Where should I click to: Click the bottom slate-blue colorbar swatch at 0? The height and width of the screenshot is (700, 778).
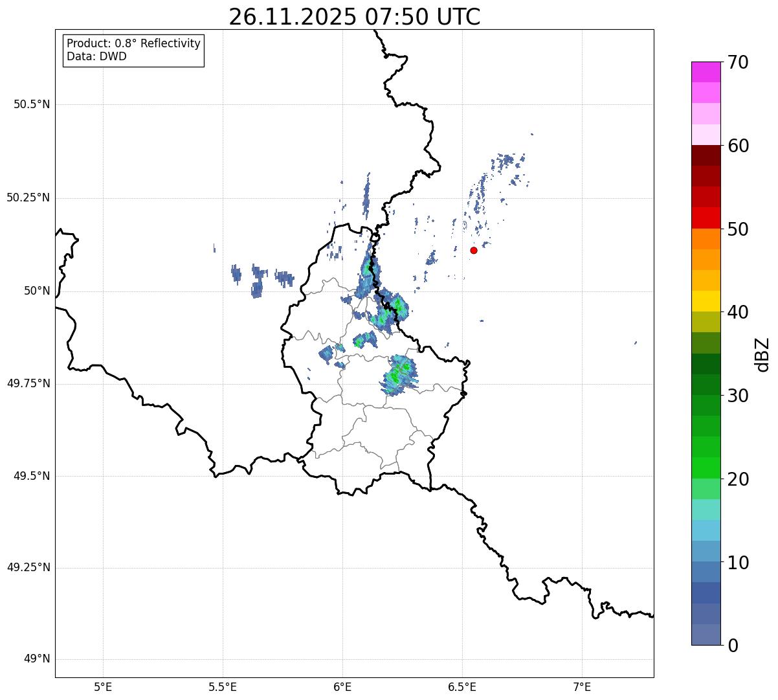706,635
